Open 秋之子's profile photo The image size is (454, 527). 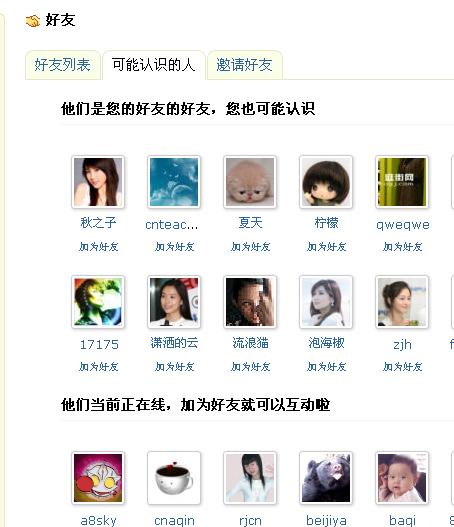pos(98,182)
